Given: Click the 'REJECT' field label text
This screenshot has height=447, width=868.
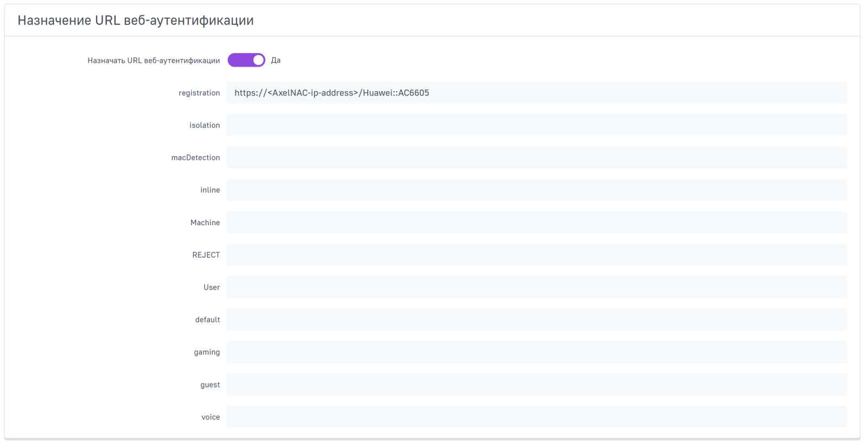Looking at the screenshot, I should pyautogui.click(x=206, y=255).
